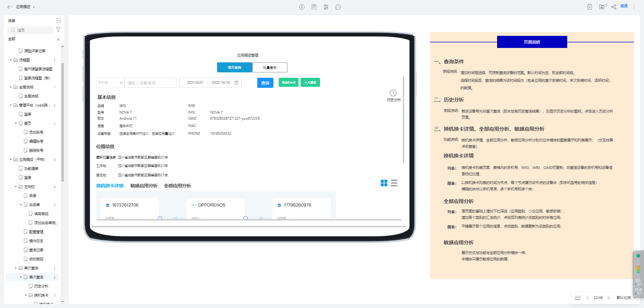644x308 pixels.
Task: Open the notes panel icon in top toolbar
Action: tap(314, 7)
